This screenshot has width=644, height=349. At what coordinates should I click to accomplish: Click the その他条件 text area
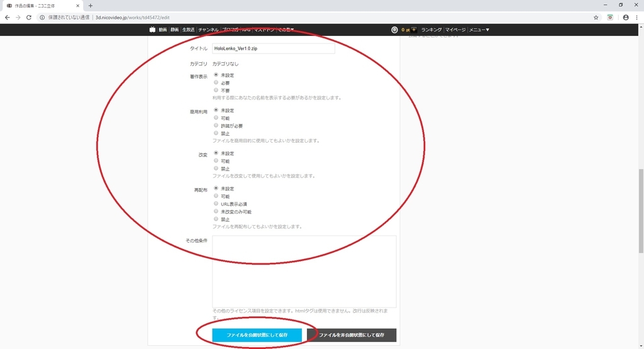(x=304, y=272)
